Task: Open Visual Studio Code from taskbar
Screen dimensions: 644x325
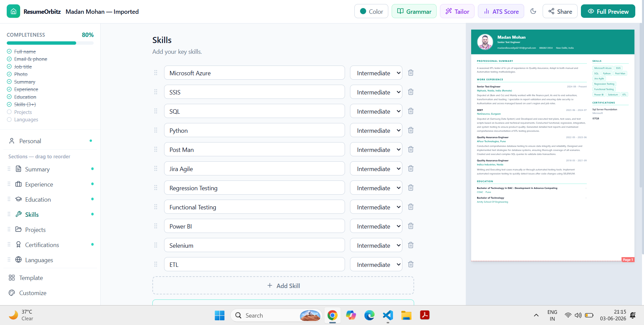Action: pyautogui.click(x=388, y=315)
